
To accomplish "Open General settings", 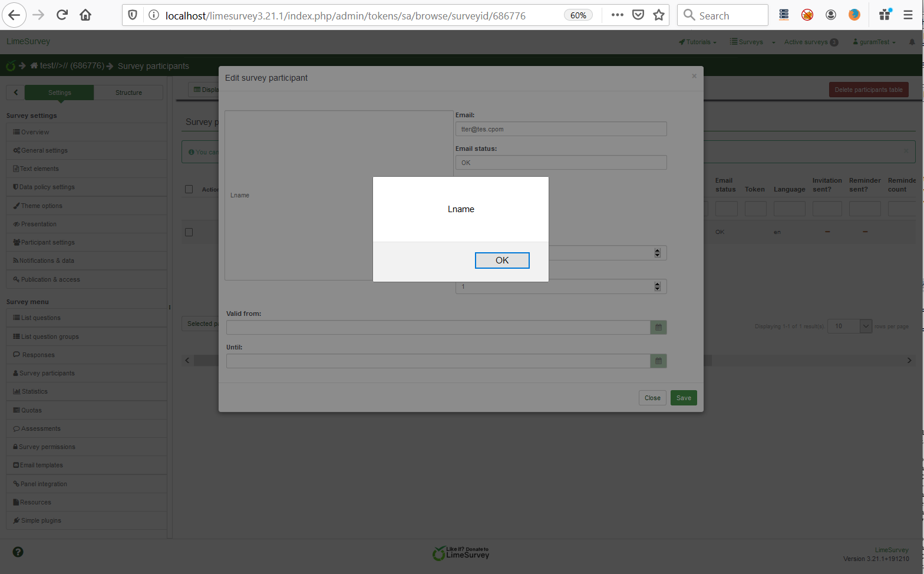I will pos(87,150).
